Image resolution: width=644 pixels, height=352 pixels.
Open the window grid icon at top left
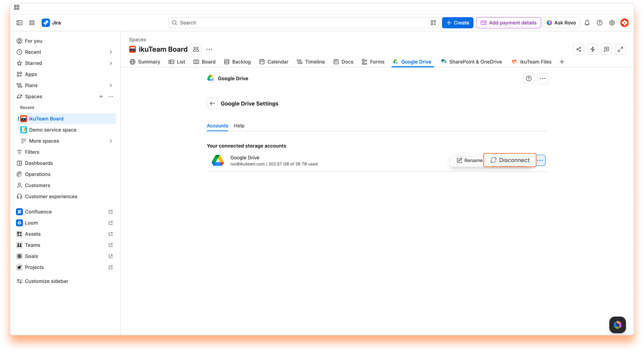[17, 7]
